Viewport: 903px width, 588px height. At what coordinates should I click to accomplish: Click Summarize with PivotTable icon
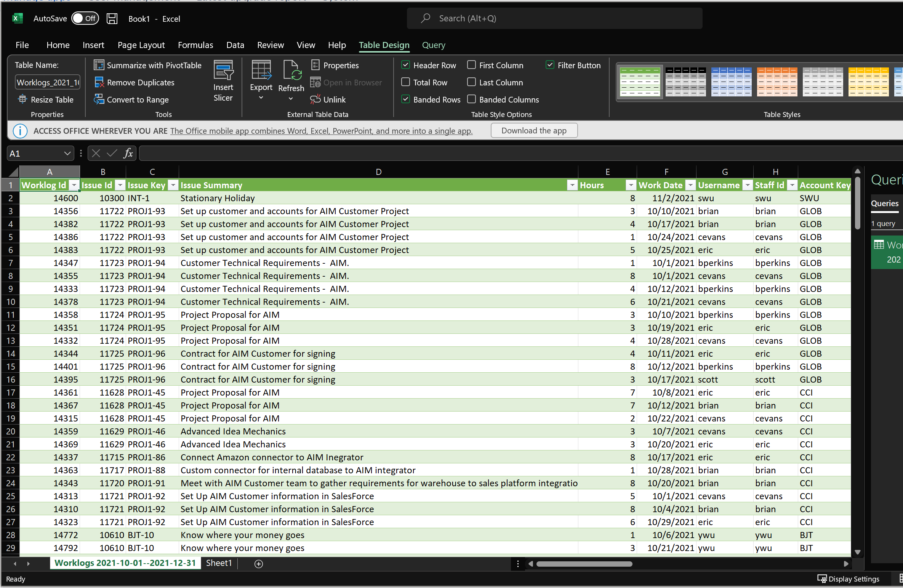tap(99, 65)
